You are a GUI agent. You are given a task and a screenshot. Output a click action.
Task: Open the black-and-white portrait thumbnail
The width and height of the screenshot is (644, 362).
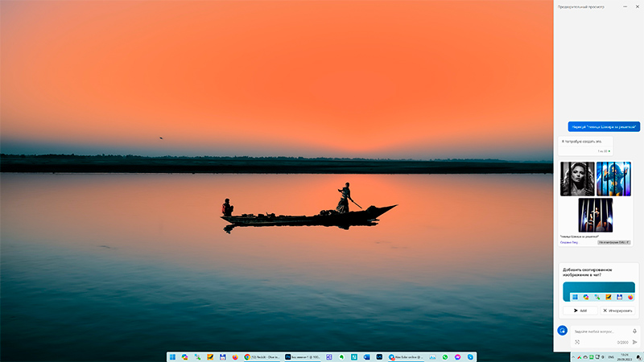click(x=577, y=179)
